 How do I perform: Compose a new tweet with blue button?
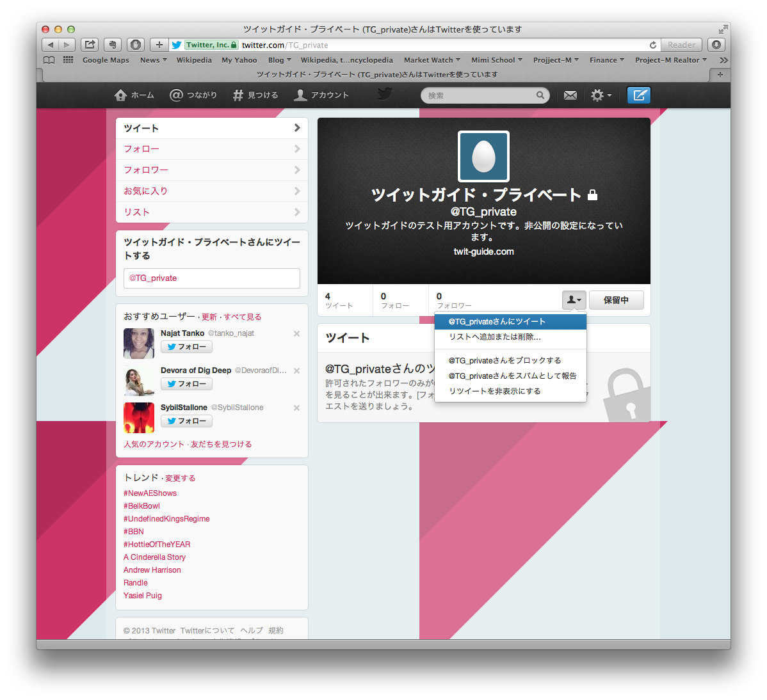click(x=638, y=95)
